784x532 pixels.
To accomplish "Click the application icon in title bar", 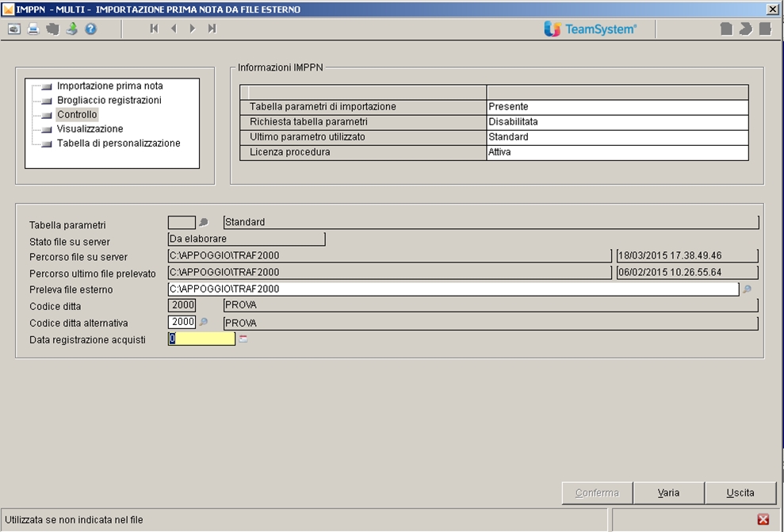I will [9, 9].
